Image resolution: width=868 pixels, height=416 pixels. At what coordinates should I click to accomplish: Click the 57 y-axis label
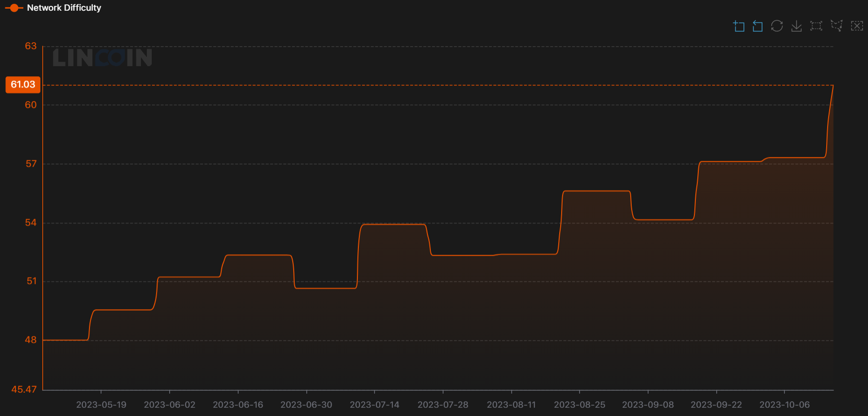pos(31,164)
